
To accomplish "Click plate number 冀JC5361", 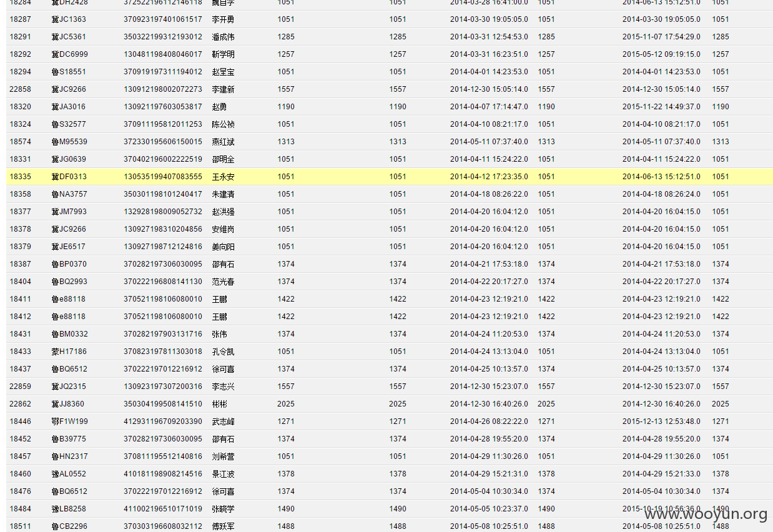I will pos(69,37).
